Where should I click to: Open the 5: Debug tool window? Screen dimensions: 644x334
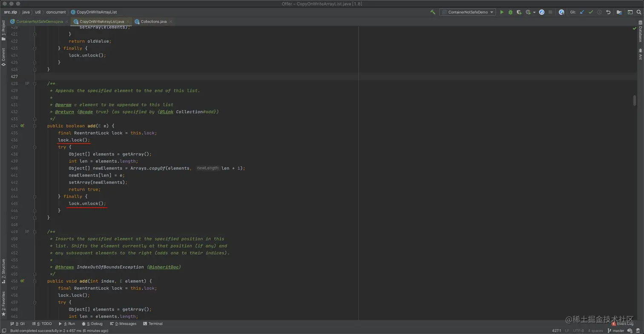92,324
